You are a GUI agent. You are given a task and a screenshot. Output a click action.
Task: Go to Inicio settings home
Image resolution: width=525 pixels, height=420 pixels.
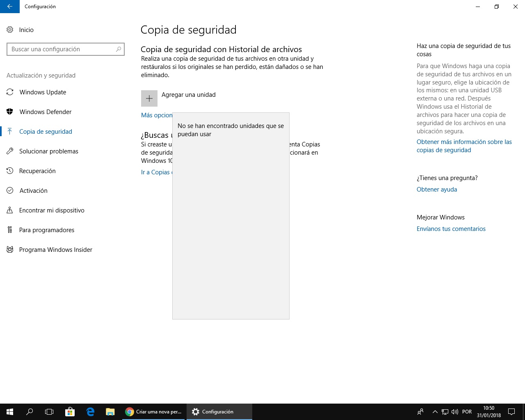26,30
